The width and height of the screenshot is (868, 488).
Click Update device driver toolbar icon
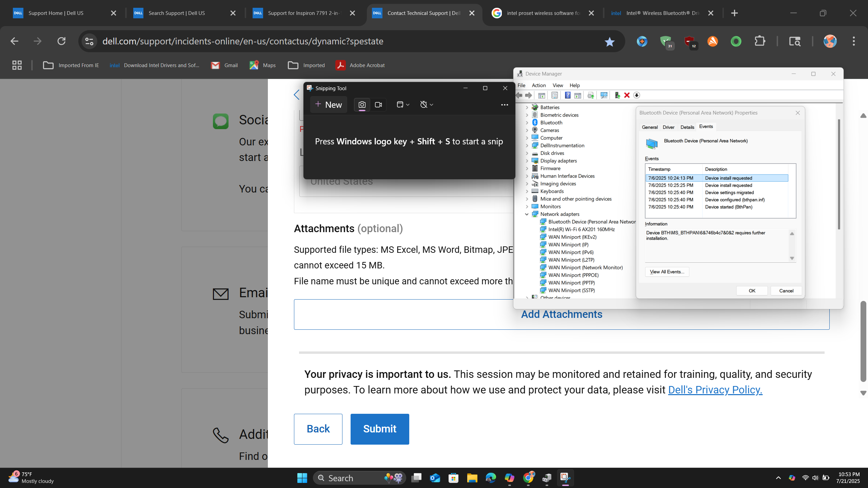(617, 95)
